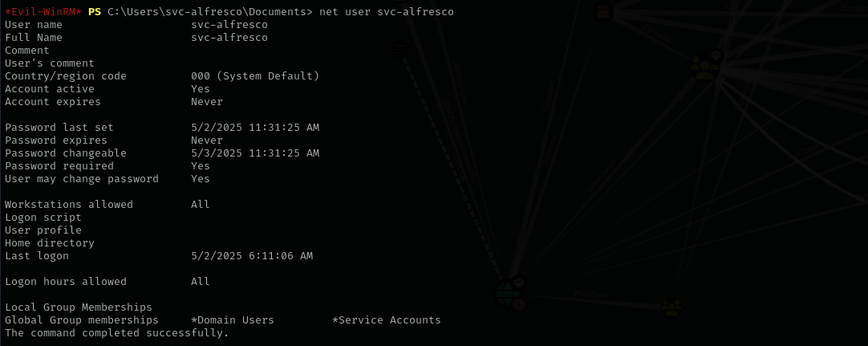This screenshot has height=346, width=868.
Task: Click the *Service Accounts group membership text
Action: click(387, 320)
